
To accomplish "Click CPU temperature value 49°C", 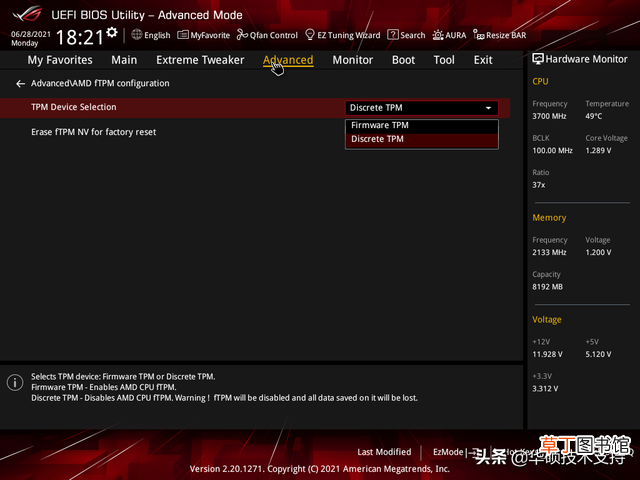I will click(x=593, y=116).
